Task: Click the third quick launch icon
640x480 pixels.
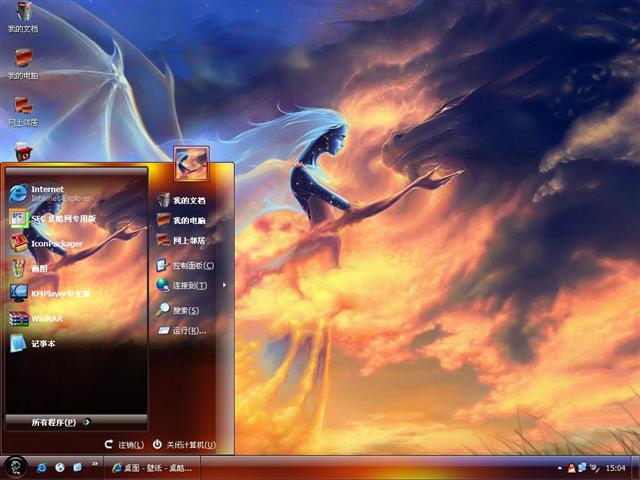Action: click(x=78, y=468)
